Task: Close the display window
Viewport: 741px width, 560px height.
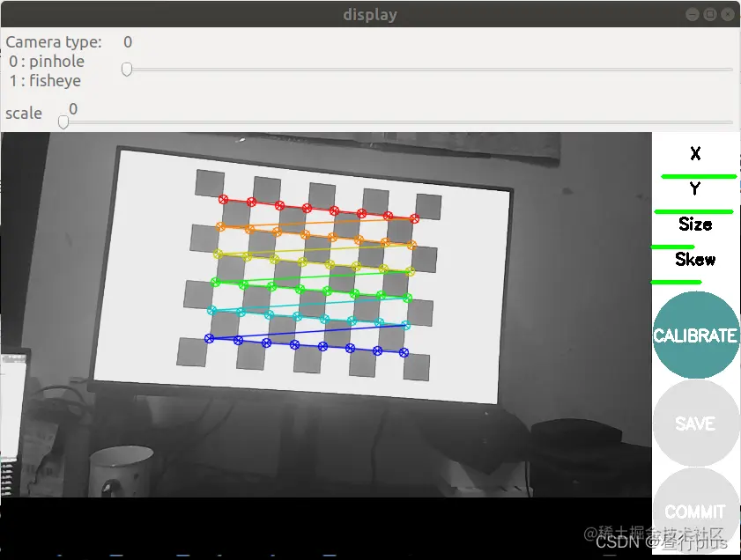Action: 728,14
